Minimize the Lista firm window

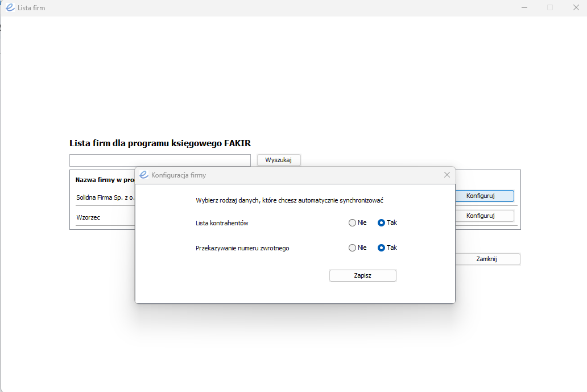[x=524, y=7]
